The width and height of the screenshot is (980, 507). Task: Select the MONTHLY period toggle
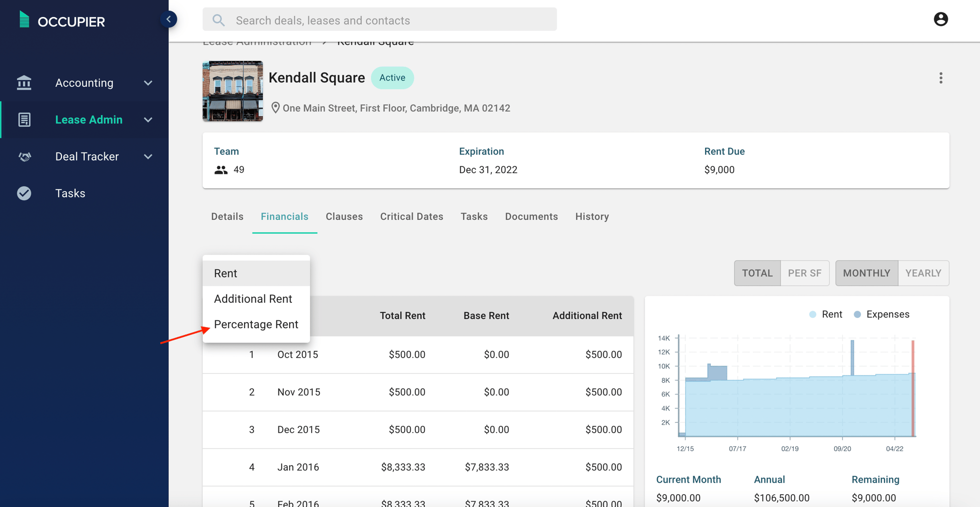pos(866,273)
